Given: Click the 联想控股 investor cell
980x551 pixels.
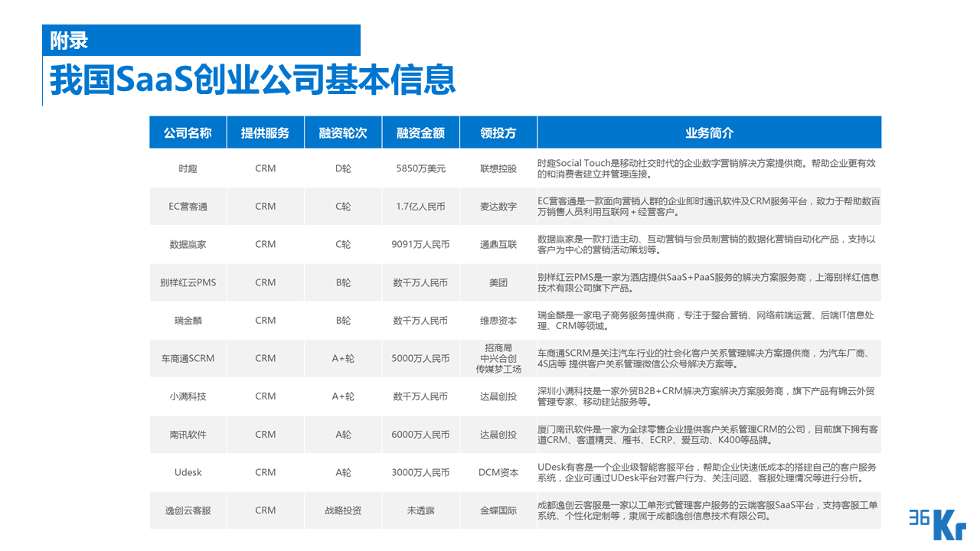Looking at the screenshot, I should click(498, 168).
